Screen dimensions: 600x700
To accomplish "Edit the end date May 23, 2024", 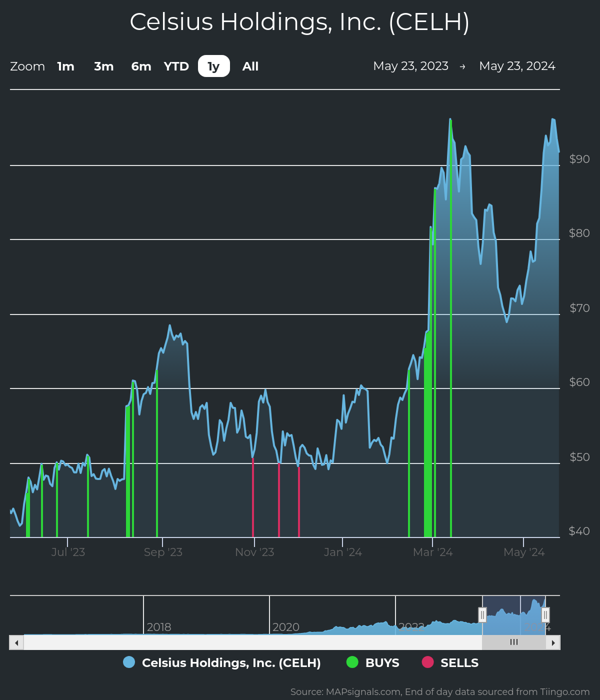I will [x=517, y=65].
